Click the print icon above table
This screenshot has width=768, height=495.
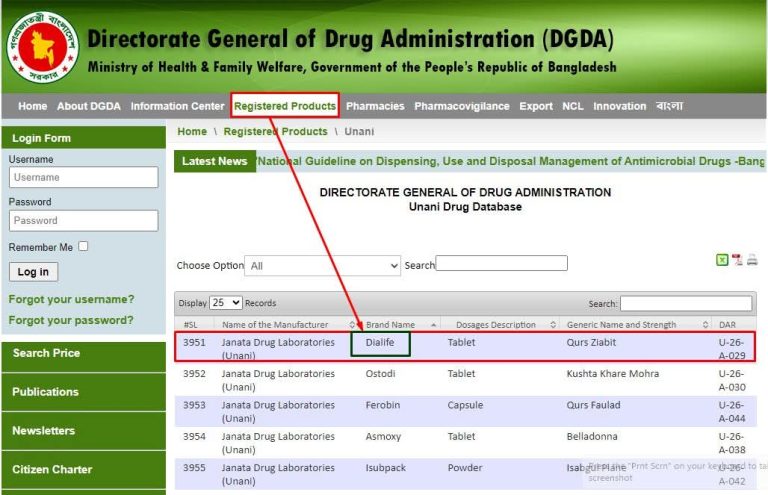752,260
